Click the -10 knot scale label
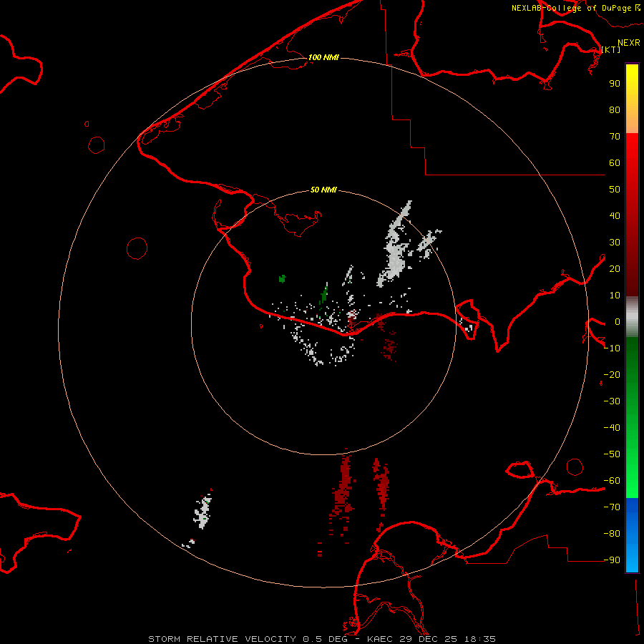 tap(612, 348)
